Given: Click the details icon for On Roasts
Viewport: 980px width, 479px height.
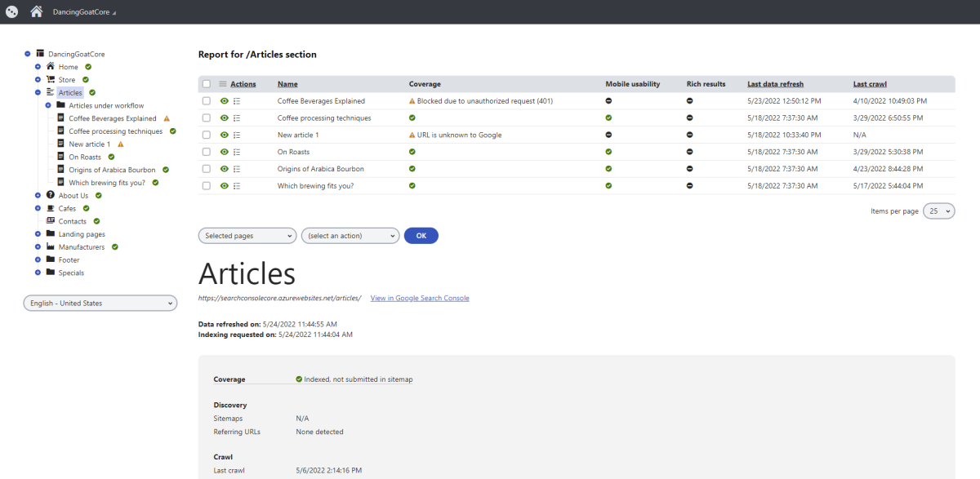Looking at the screenshot, I should click(x=237, y=152).
